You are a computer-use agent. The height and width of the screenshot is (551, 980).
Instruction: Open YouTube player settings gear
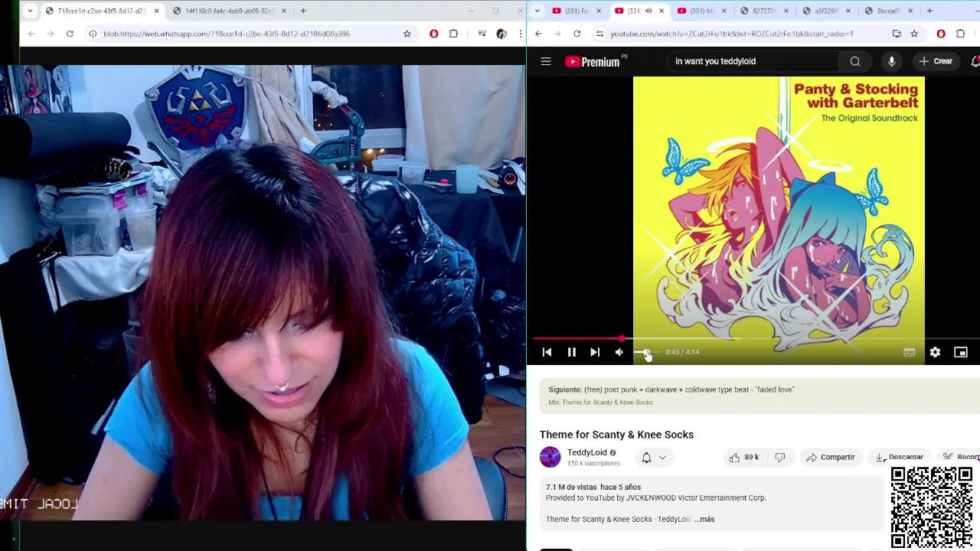(x=935, y=352)
